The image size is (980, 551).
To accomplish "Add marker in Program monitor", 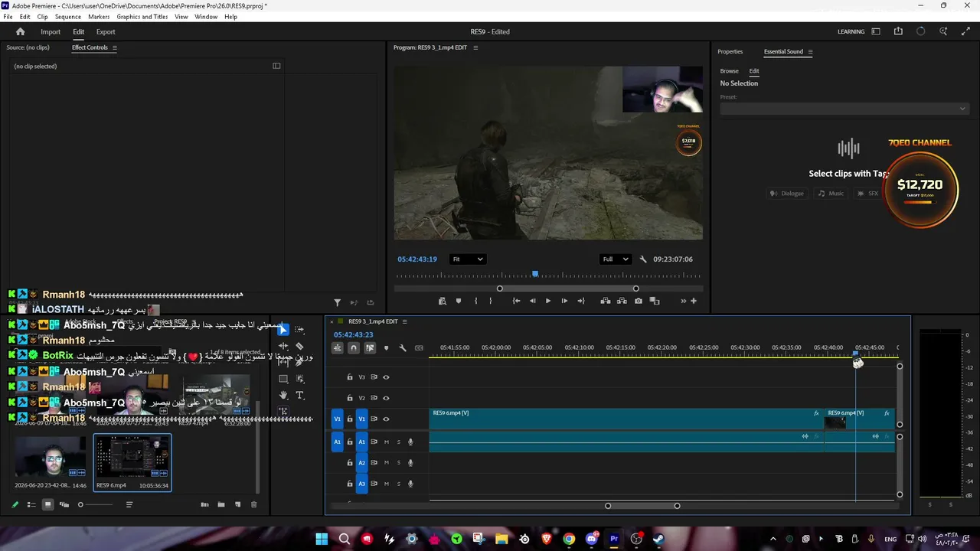I will point(459,301).
